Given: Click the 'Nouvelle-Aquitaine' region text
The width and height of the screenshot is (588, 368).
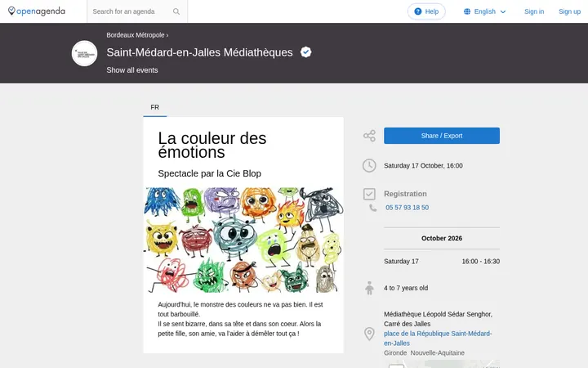Looking at the screenshot, I should (x=437, y=353).
